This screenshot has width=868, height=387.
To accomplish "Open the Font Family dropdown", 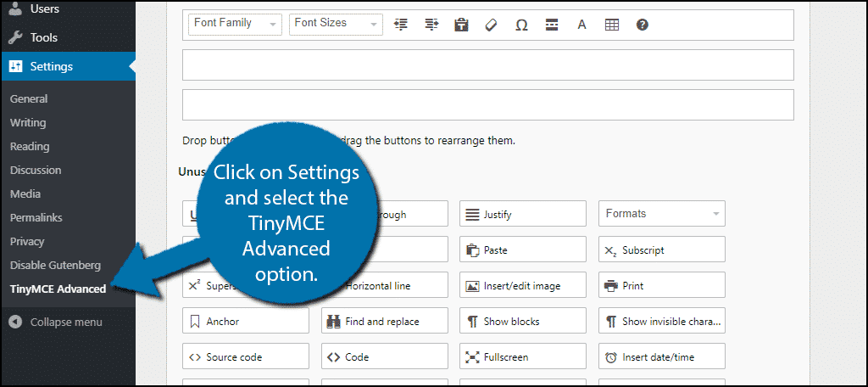I will pos(235,24).
